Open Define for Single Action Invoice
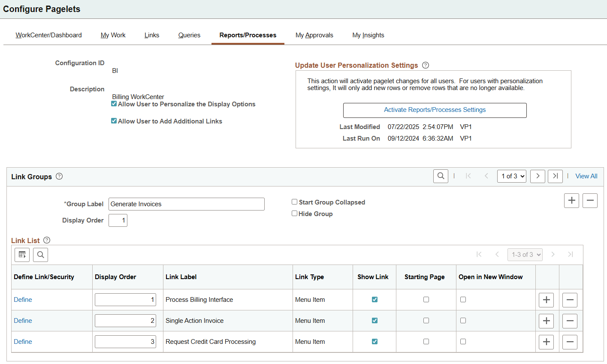The image size is (607, 364). pyautogui.click(x=23, y=320)
